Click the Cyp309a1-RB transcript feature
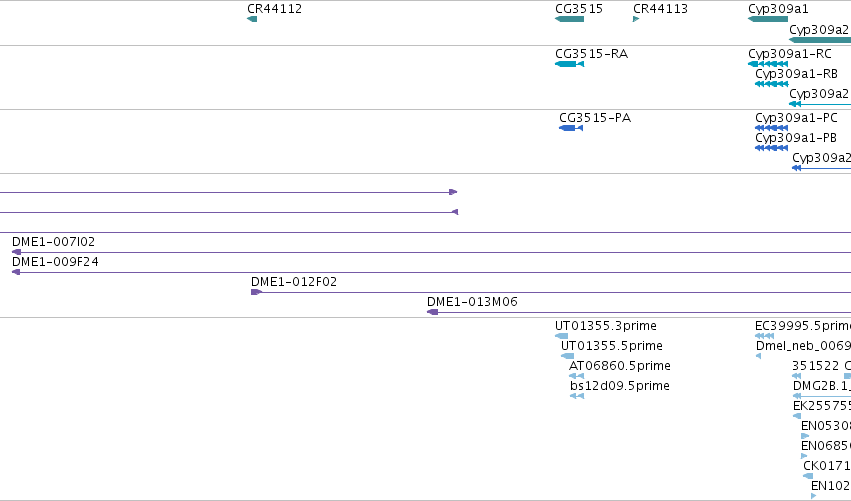This screenshot has width=851, height=501. pos(771,84)
